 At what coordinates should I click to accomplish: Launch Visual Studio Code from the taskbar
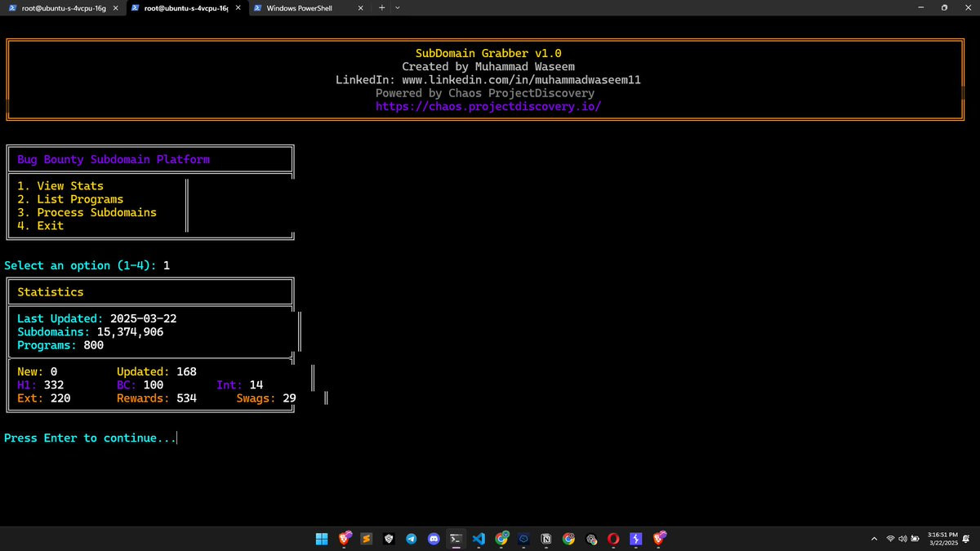[x=479, y=539]
